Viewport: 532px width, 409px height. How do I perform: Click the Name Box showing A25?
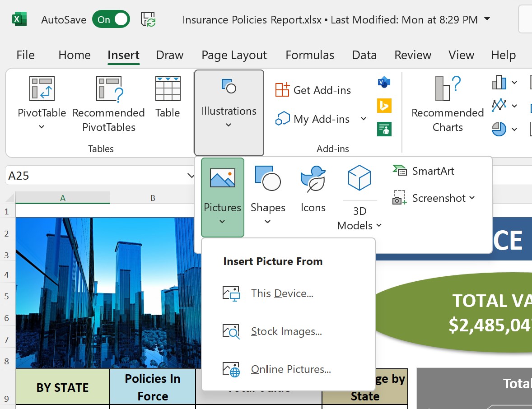click(95, 176)
